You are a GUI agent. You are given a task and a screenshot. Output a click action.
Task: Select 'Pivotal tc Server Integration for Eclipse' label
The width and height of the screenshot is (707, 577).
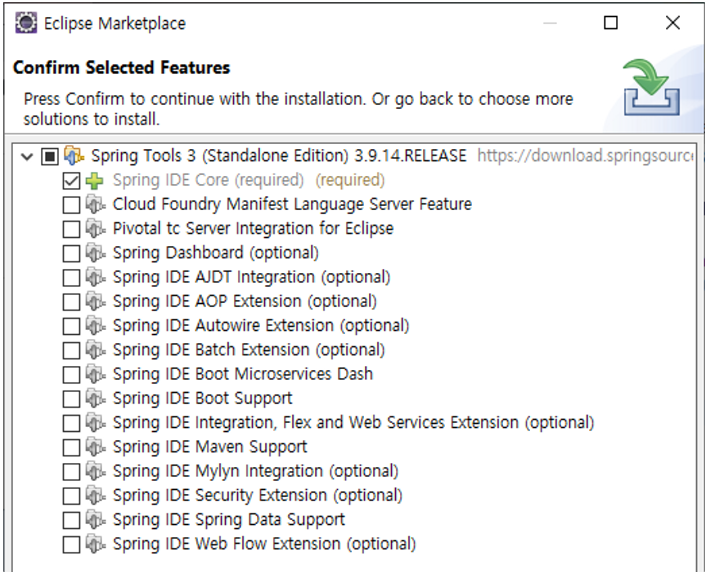[x=253, y=229]
